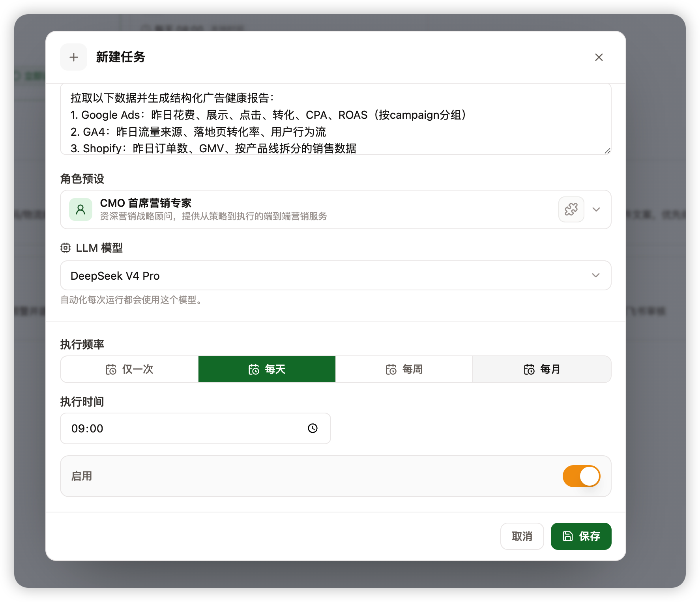Click the 执行频率 label

(82, 344)
